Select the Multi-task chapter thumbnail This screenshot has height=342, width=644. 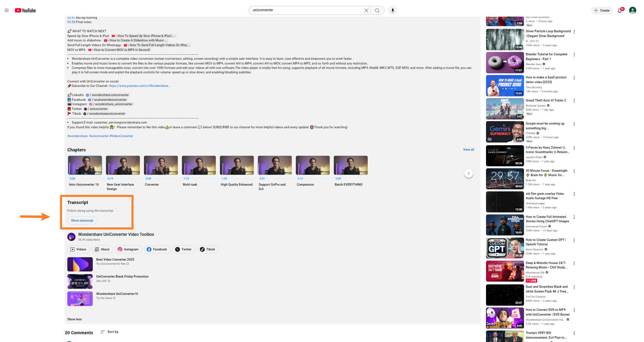pos(199,165)
